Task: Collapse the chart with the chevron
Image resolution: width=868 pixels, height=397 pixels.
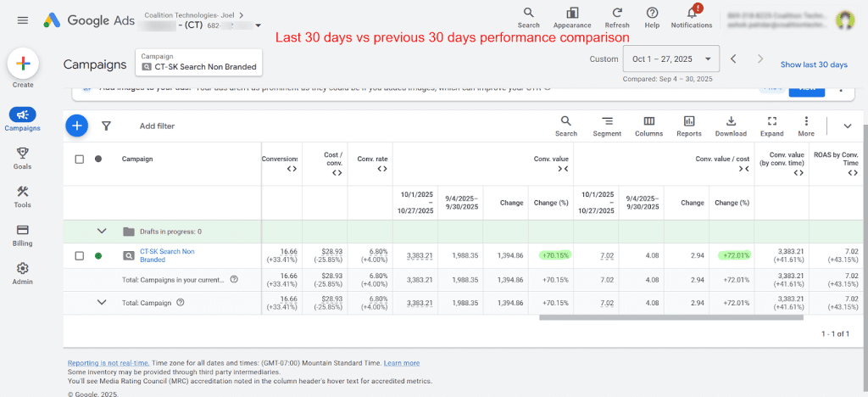Action: tap(848, 126)
